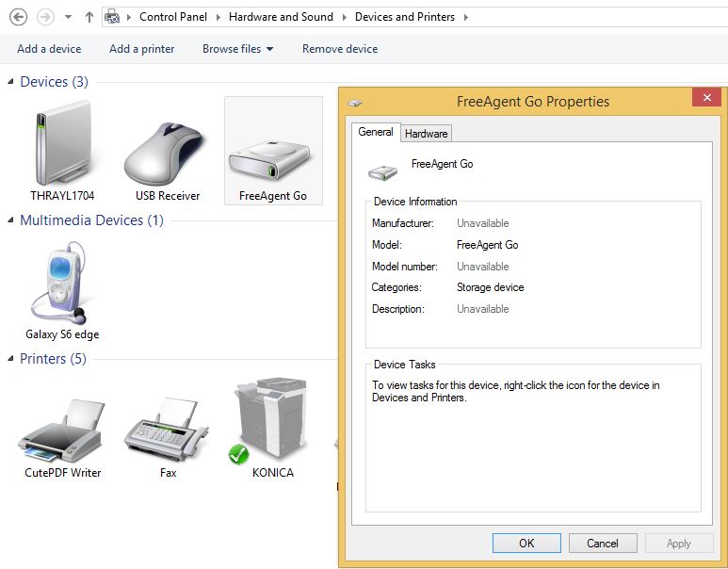
Task: Click the Model value FreeAgent Go
Action: pos(488,245)
